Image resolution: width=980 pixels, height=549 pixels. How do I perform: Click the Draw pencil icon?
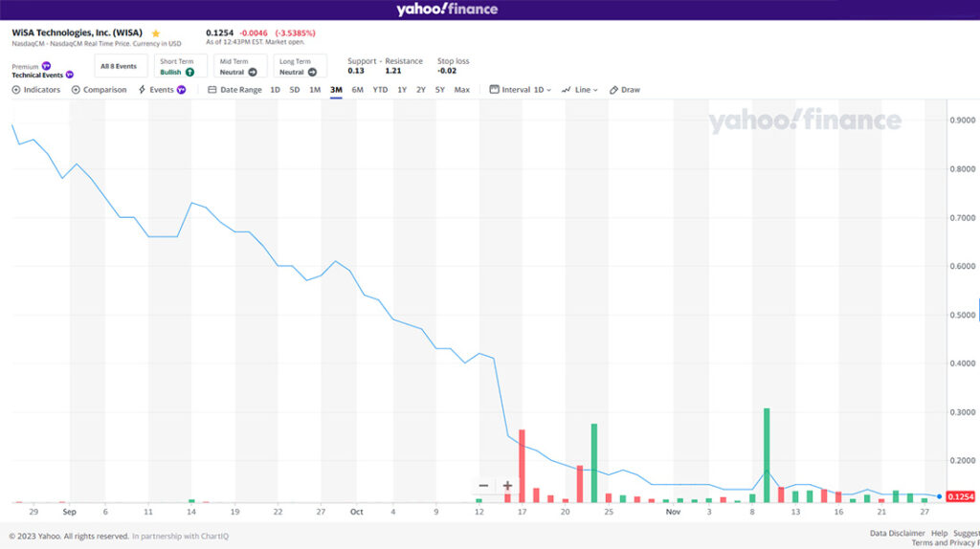point(613,90)
